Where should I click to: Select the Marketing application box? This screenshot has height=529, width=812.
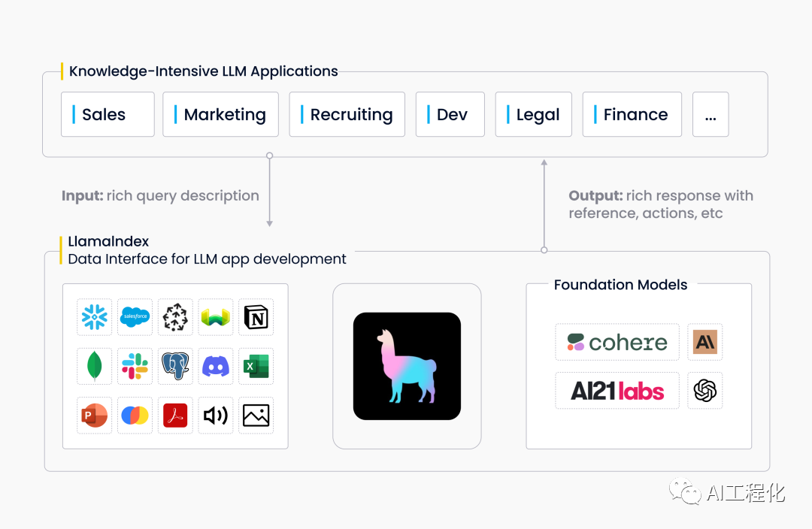pos(220,114)
